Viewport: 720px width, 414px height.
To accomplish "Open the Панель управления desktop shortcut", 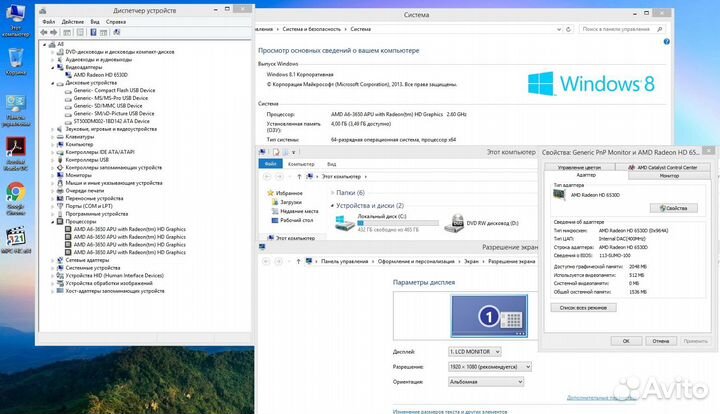I will click(x=16, y=110).
